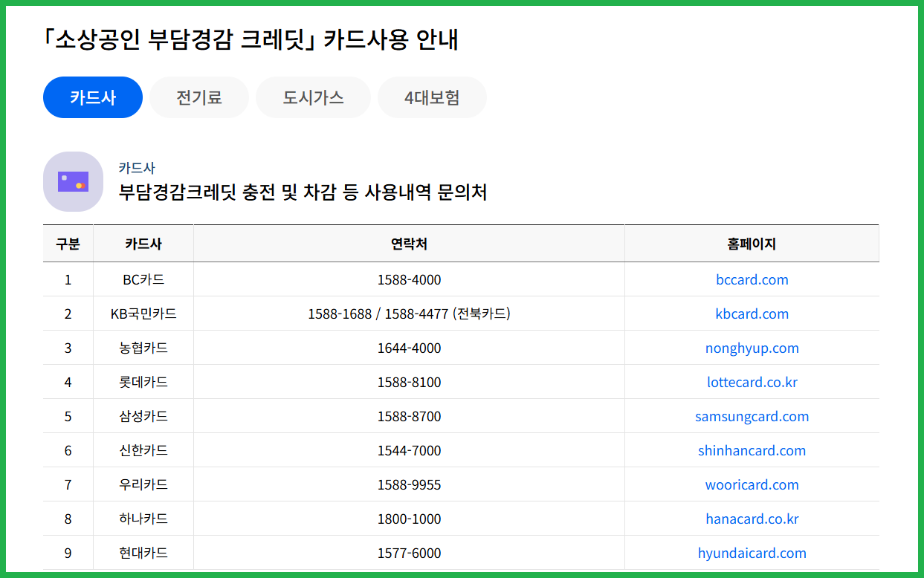Click the 구분 column header

(x=68, y=244)
